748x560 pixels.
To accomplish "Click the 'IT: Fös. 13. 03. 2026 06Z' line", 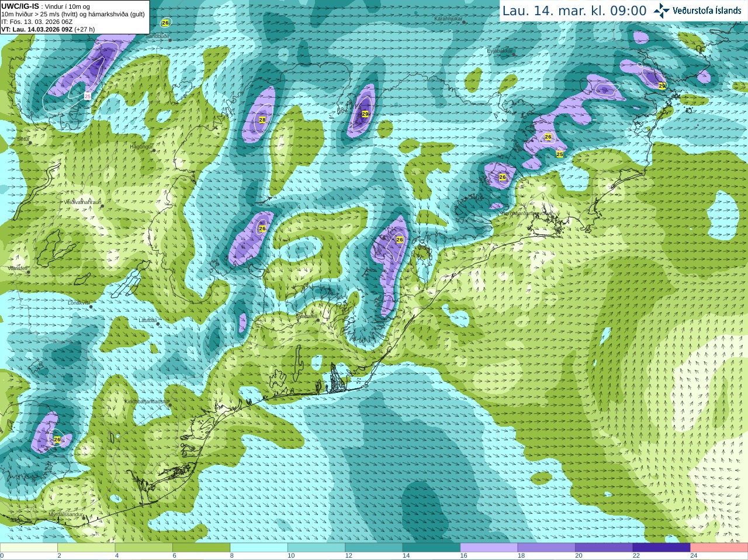I will click(37, 22).
